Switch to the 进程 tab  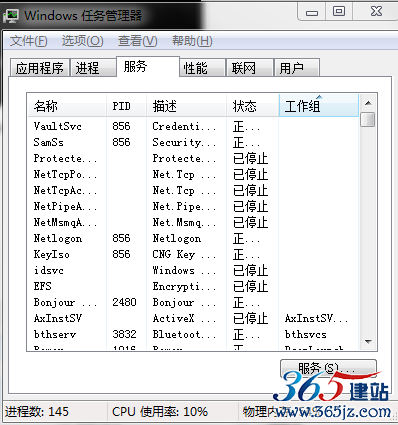coord(93,68)
